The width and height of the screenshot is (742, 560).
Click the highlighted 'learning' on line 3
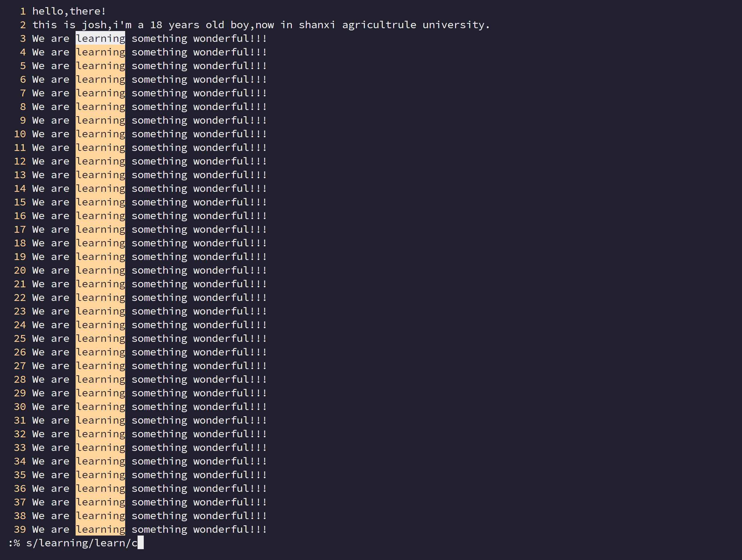tap(100, 39)
